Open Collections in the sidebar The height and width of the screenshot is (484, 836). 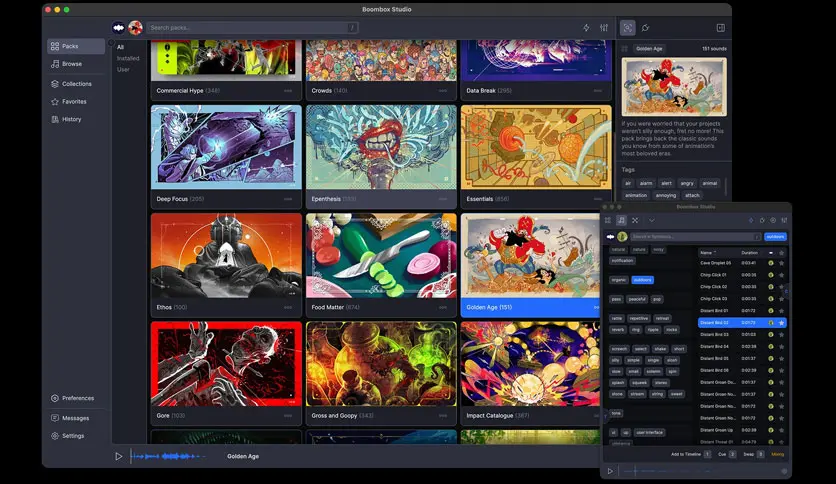click(71, 84)
